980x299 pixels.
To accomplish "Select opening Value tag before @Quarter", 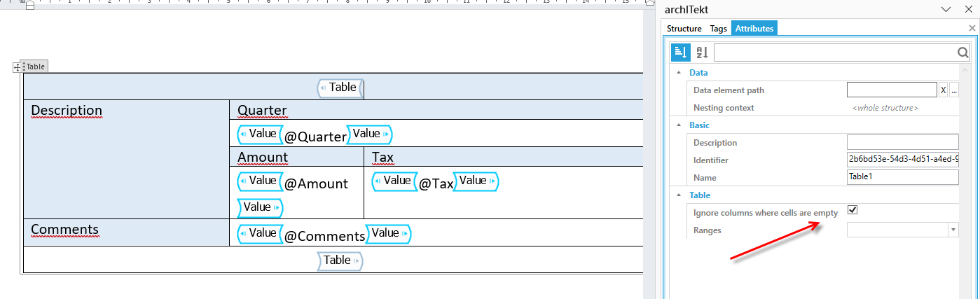I will pyautogui.click(x=260, y=134).
